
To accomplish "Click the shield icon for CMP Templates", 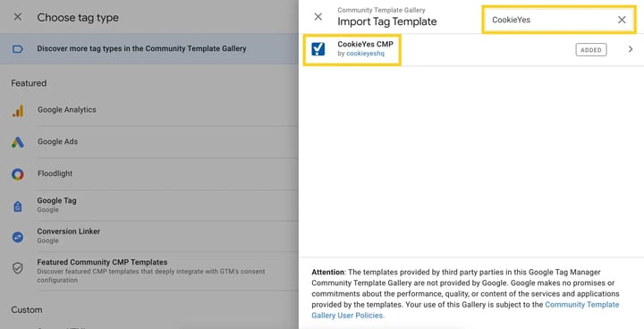I will tap(18, 268).
